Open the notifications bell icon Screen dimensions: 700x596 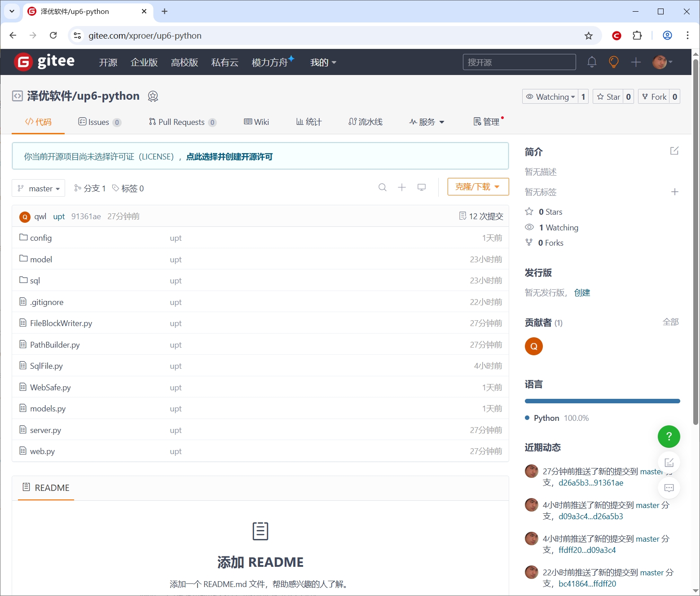click(592, 62)
